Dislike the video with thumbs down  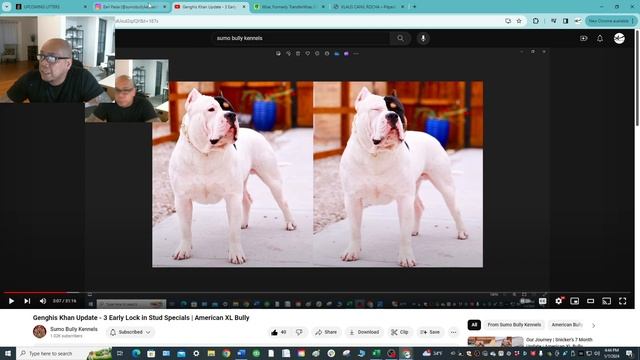[299, 332]
